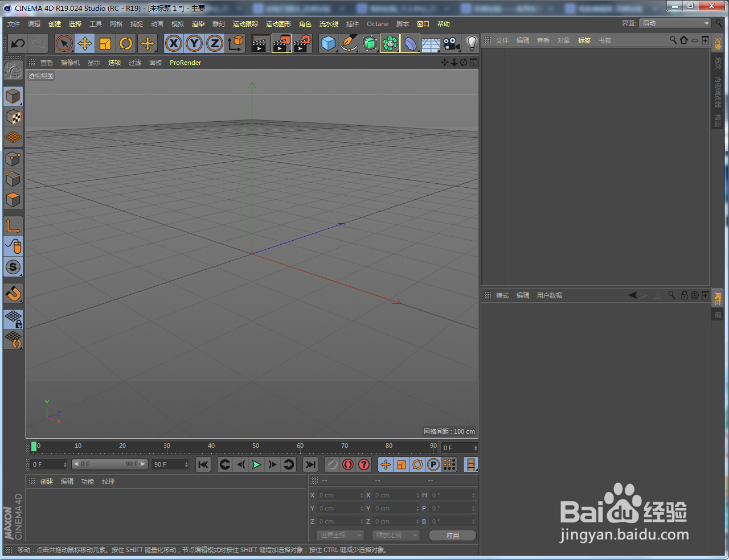Open the 运动图形 menu

(278, 24)
